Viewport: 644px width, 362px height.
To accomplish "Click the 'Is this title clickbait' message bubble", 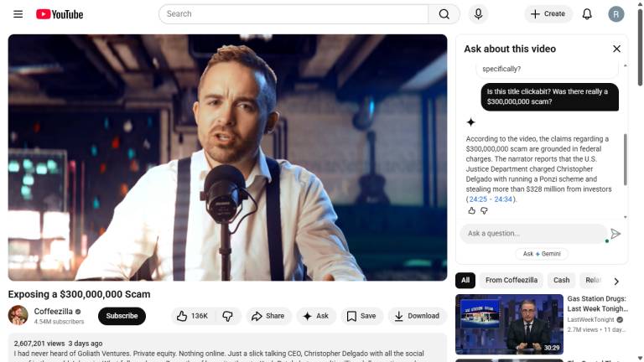I will tap(549, 97).
